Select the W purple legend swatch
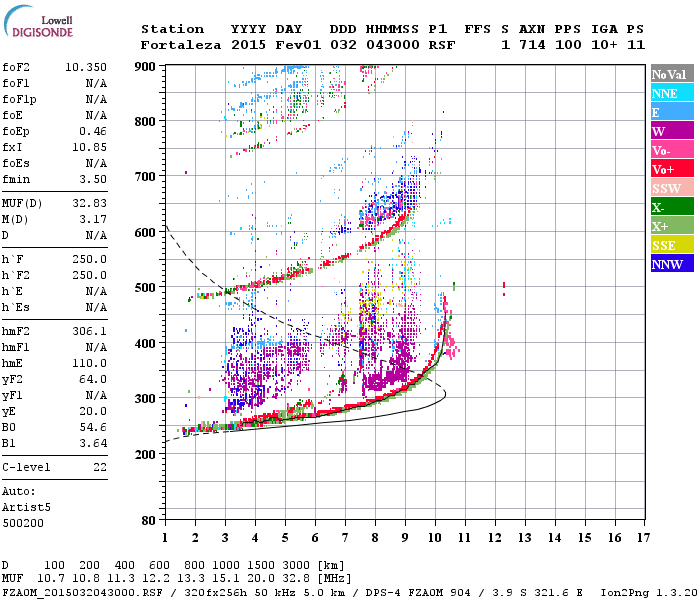The width and height of the screenshot is (700, 600). pos(672,131)
